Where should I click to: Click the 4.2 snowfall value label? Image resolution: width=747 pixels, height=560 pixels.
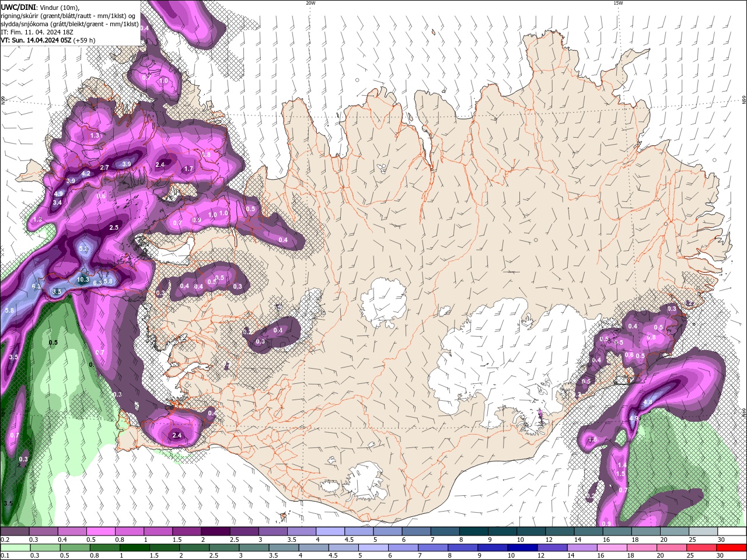tap(86, 174)
